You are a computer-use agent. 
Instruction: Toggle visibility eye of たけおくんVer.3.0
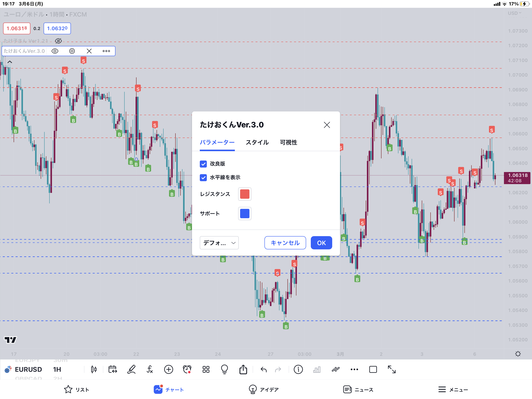pos(55,51)
